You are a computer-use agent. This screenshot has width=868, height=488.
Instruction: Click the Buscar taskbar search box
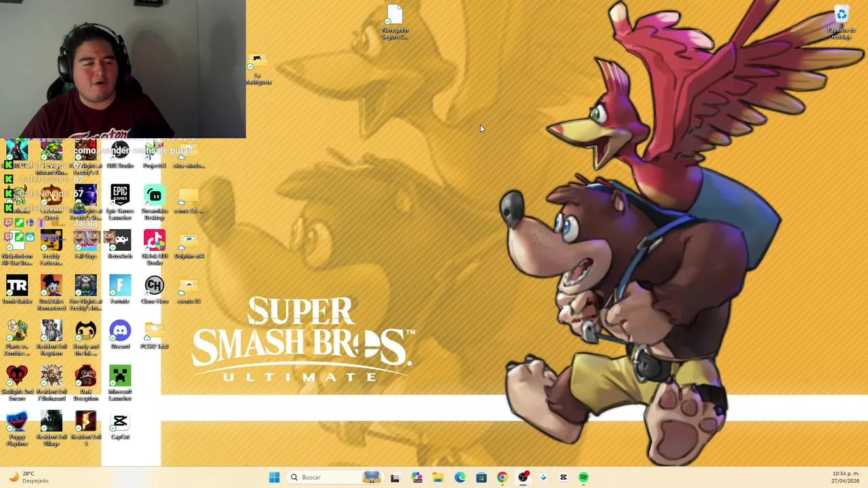point(334,477)
